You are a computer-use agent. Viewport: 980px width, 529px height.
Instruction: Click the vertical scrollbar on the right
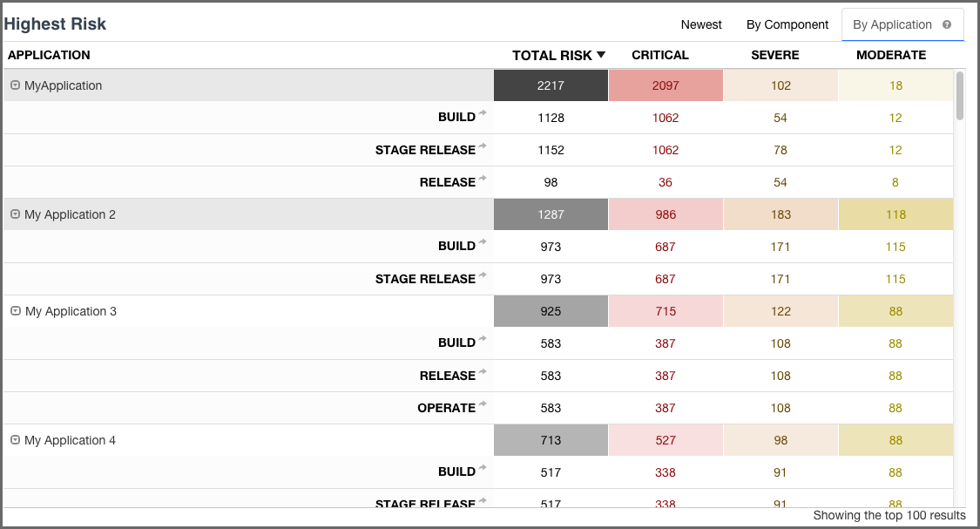pos(961,96)
